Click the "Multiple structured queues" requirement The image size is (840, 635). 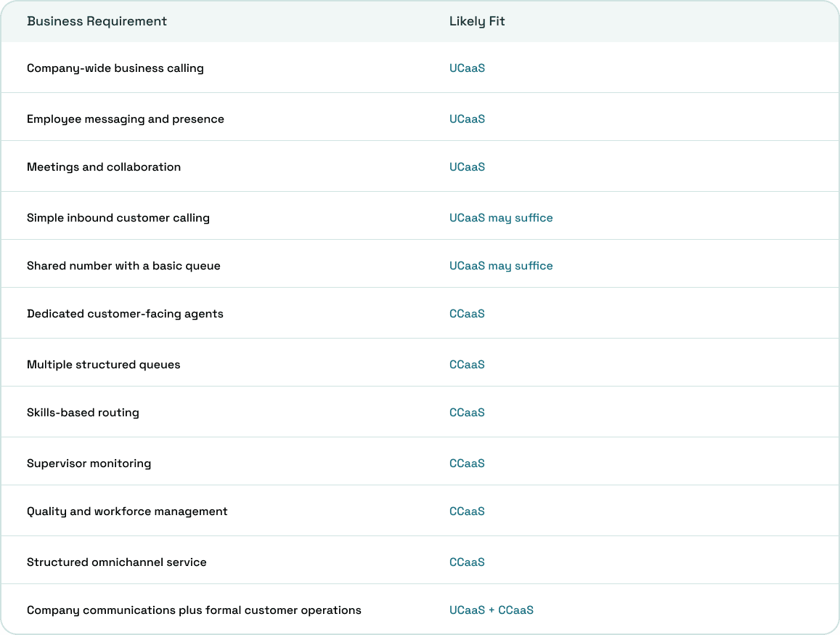coord(103,365)
